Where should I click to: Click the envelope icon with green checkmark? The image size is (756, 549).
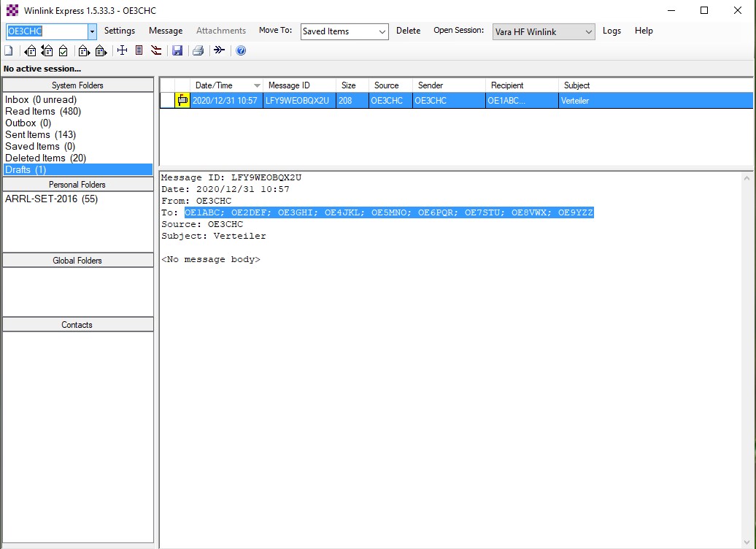point(63,50)
